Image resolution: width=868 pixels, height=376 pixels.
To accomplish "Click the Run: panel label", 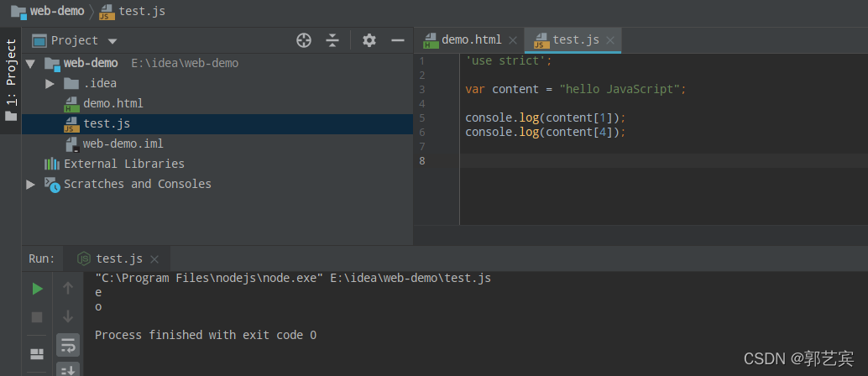I will 42,258.
